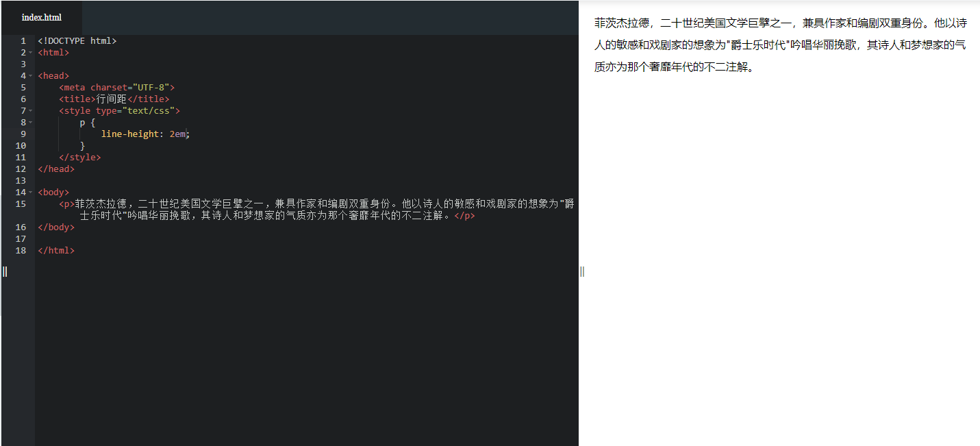This screenshot has height=446, width=980.
Task: Collapse the body section fold arrow
Action: pos(30,193)
